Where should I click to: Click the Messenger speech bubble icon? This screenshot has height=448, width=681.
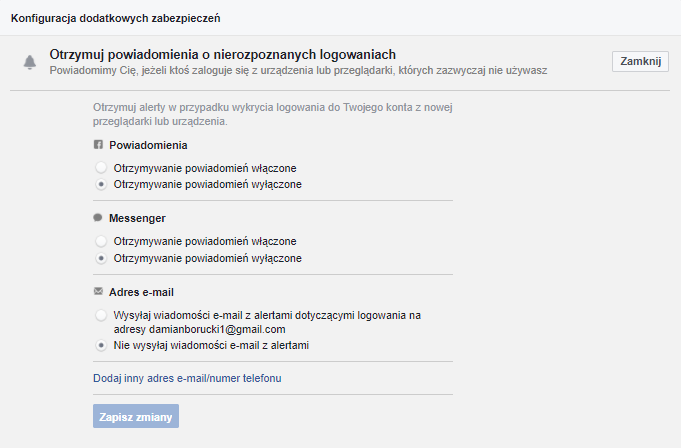(98, 218)
